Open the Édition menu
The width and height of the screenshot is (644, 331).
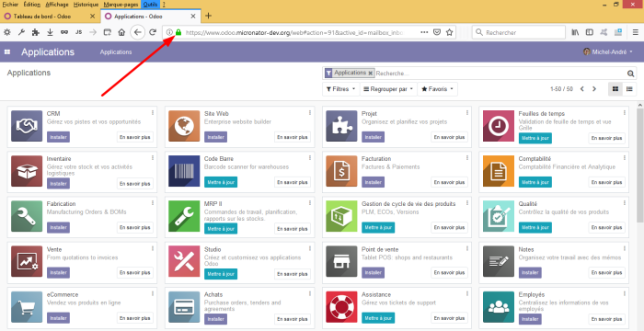[x=32, y=5]
